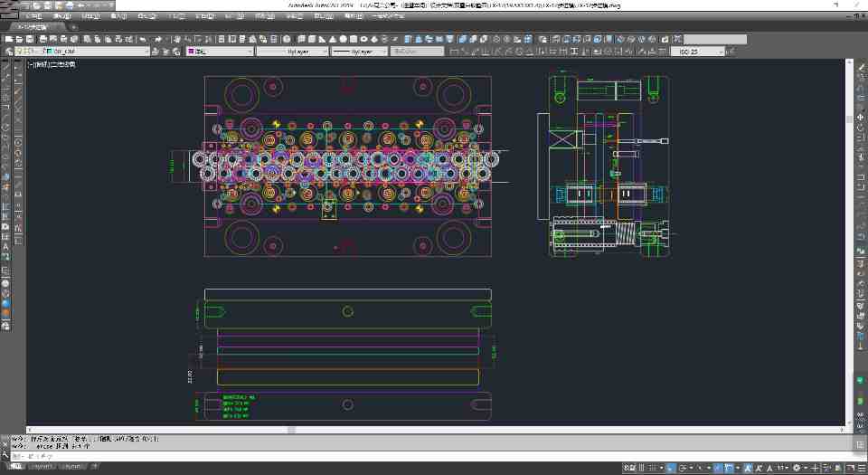868x475 pixels.
Task: Open the Layer Properties Manager icon
Action: click(7, 52)
